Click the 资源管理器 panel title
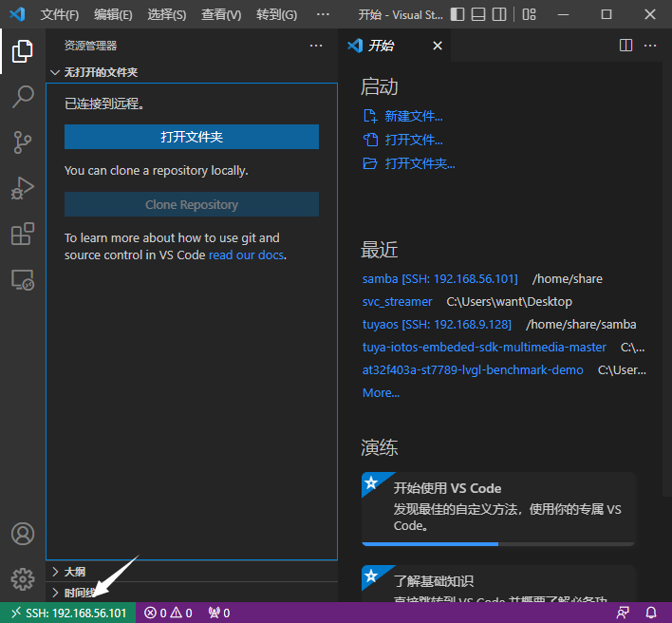The width and height of the screenshot is (672, 623). 90,46
